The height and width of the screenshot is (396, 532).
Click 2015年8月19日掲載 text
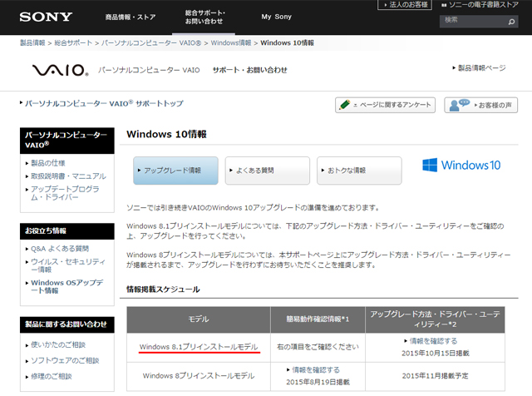pos(318,382)
